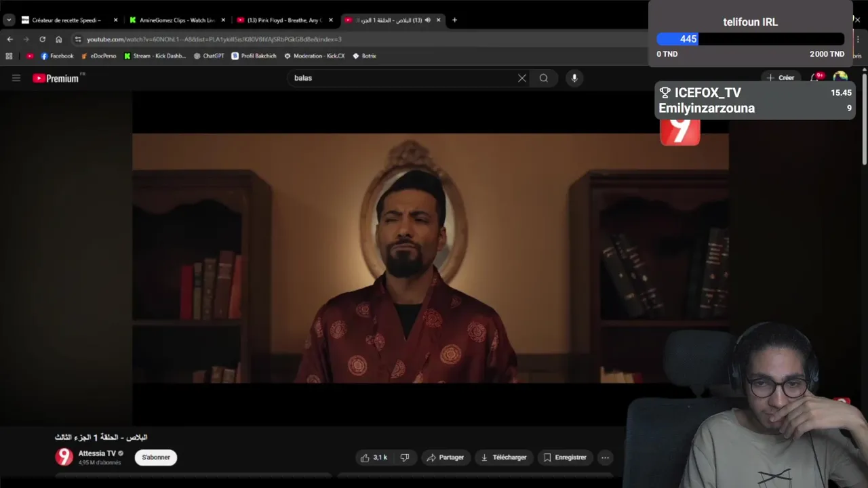Open the tab search dropdown arrow
868x488 pixels.
tap(9, 20)
